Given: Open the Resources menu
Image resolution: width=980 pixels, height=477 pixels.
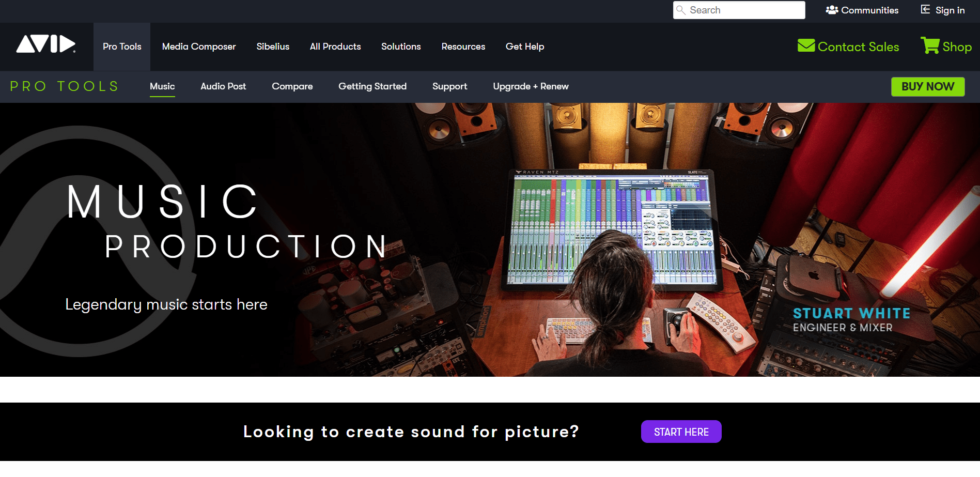Looking at the screenshot, I should [463, 47].
